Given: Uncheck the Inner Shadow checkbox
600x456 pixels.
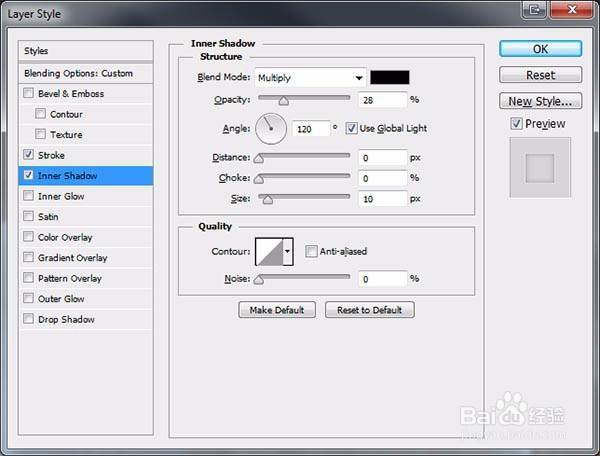Looking at the screenshot, I should (28, 175).
